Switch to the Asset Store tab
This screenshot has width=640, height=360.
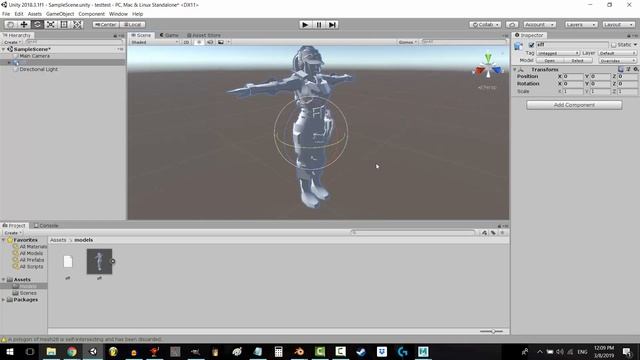(x=204, y=35)
